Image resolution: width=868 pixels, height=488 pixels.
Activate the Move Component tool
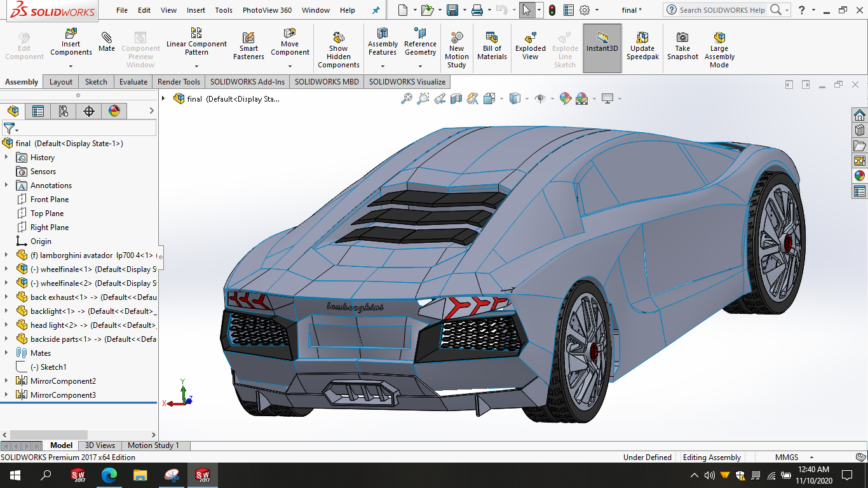pyautogui.click(x=290, y=42)
